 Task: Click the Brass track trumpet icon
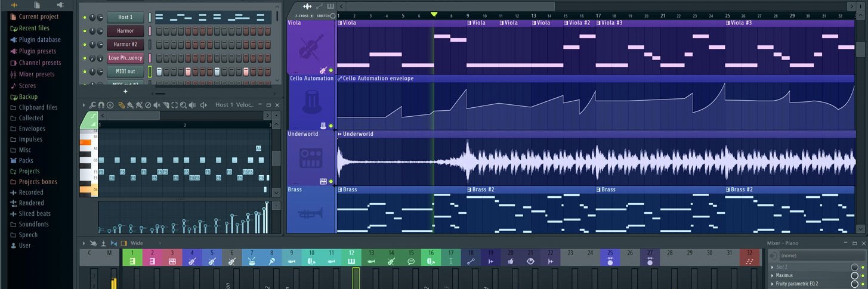coord(311,212)
